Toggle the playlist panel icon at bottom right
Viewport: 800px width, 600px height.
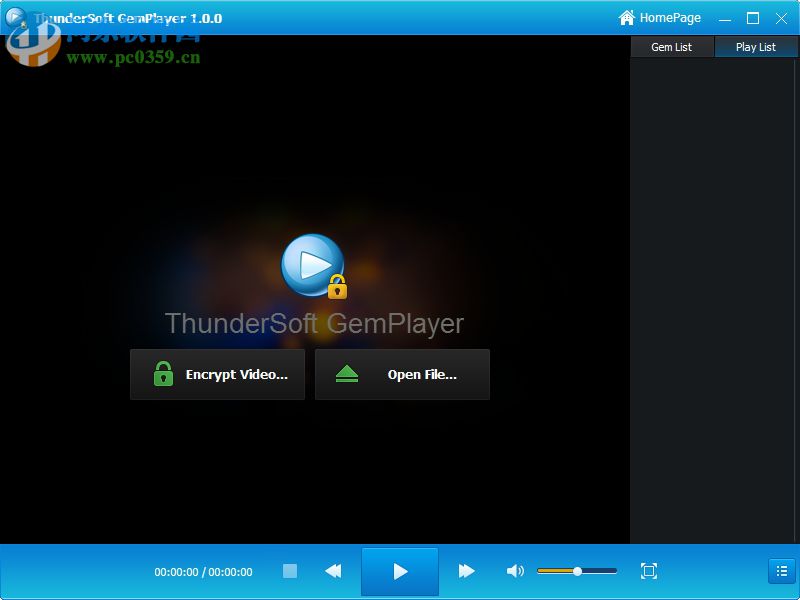pos(781,571)
